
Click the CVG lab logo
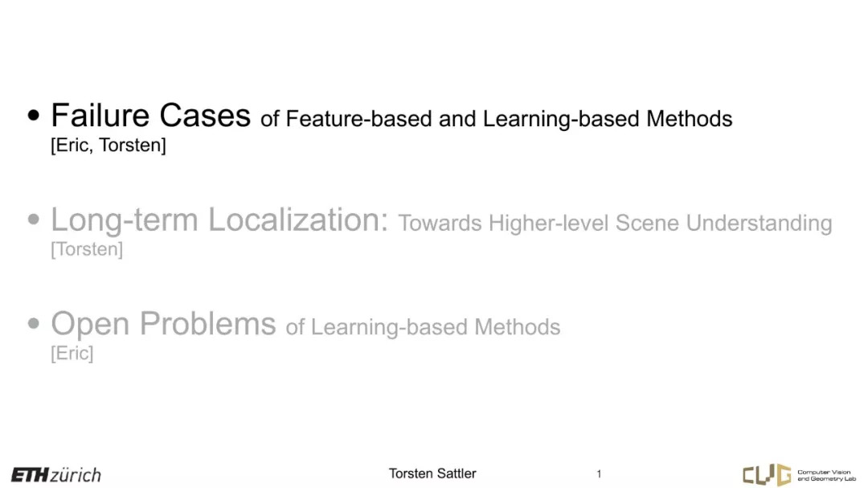pyautogui.click(x=799, y=474)
